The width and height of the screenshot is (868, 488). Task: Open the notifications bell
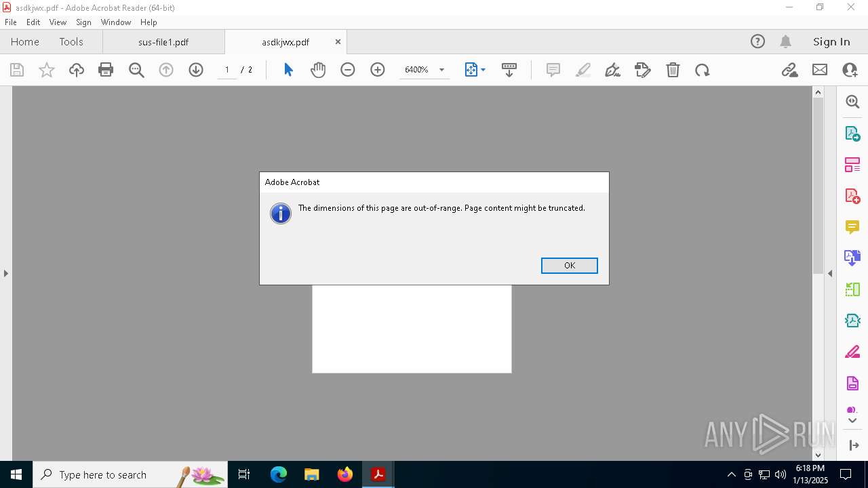click(x=785, y=42)
